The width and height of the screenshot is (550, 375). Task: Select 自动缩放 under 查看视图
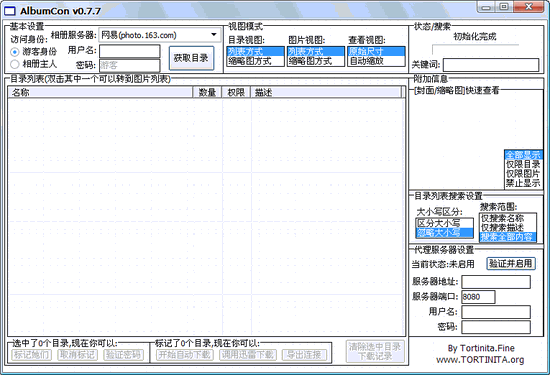[x=376, y=61]
